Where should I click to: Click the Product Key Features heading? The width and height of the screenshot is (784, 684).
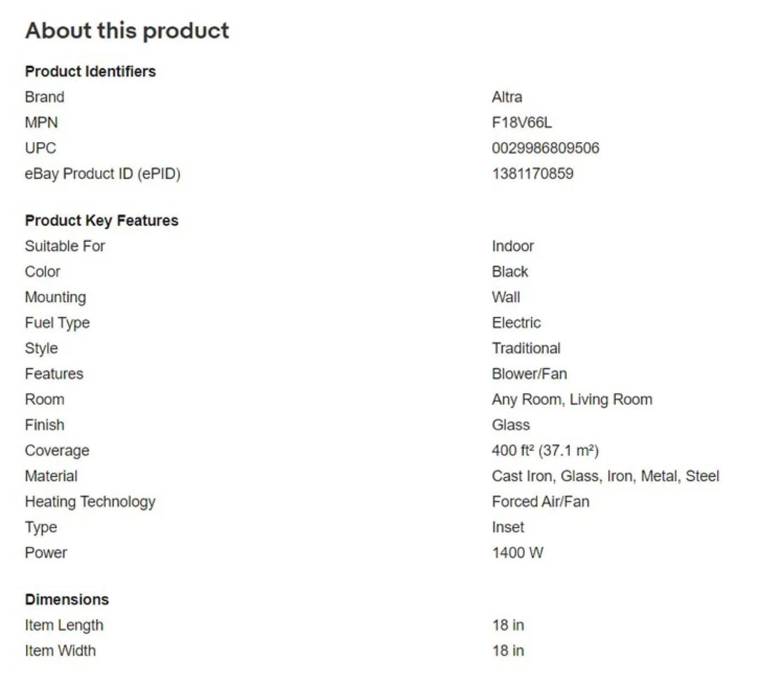(x=102, y=221)
